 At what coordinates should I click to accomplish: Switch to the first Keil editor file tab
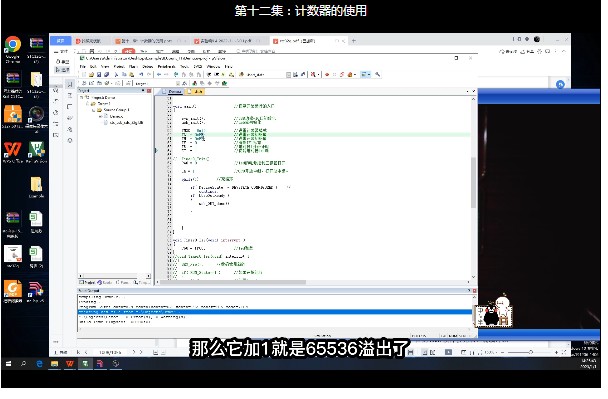tap(173, 92)
